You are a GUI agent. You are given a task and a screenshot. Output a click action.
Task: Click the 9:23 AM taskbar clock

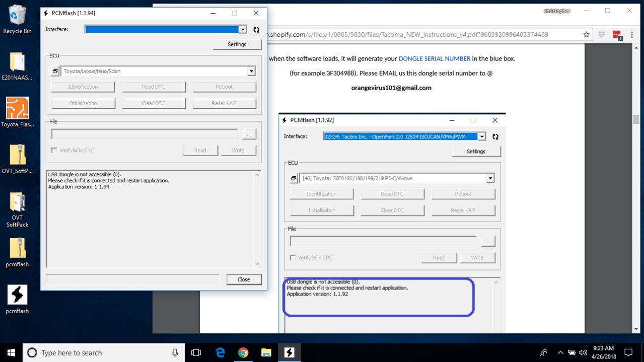[x=604, y=348]
